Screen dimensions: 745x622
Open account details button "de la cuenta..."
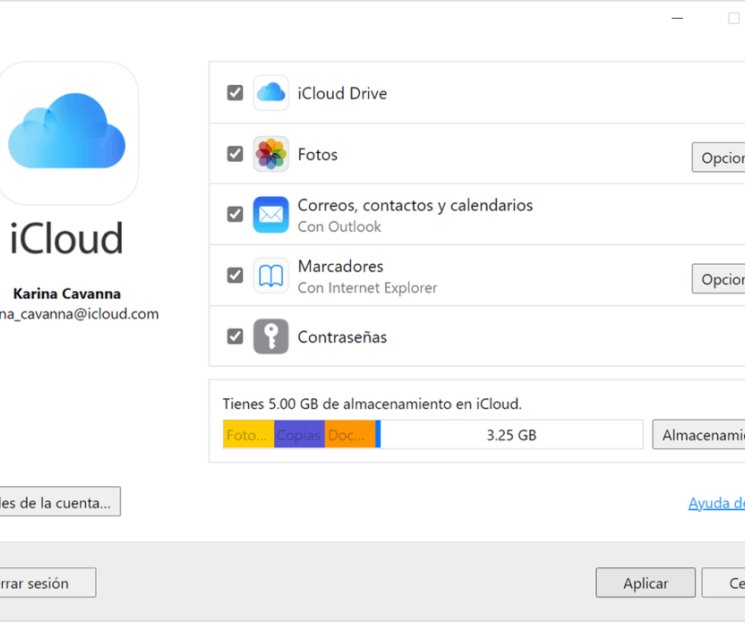click(x=60, y=501)
